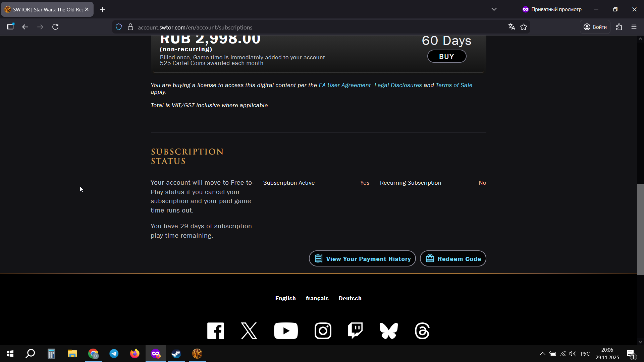Viewport: 644px width, 362px height.
Task: Open the EA User Agreement link
Action: coord(344,85)
